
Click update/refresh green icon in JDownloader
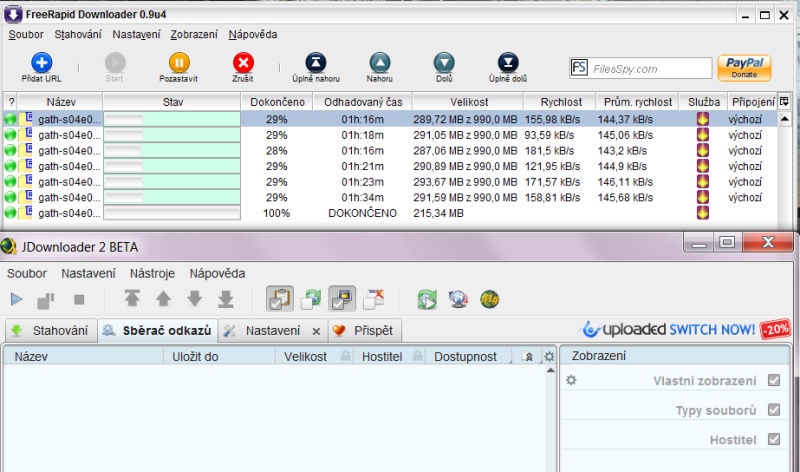tap(427, 300)
